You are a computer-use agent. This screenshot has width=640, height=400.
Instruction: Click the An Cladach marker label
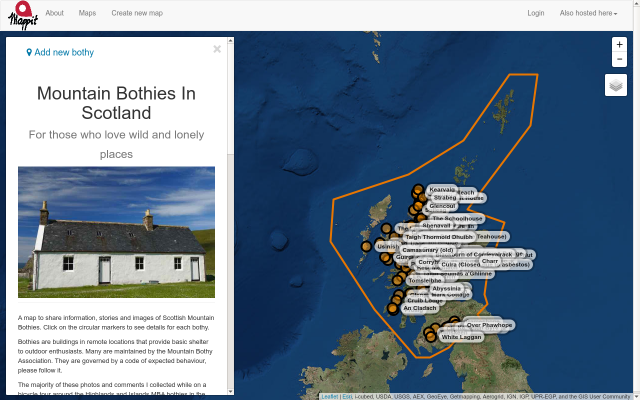[420, 308]
